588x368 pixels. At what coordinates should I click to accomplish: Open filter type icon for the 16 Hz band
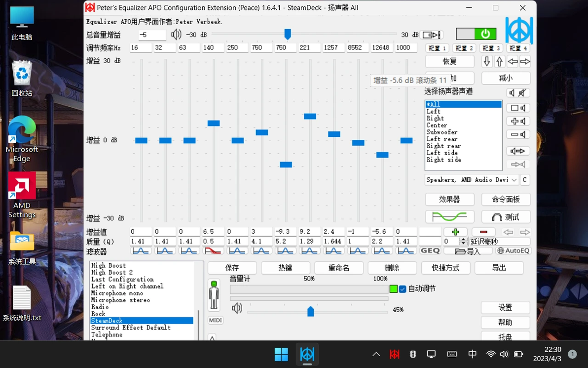pos(141,250)
